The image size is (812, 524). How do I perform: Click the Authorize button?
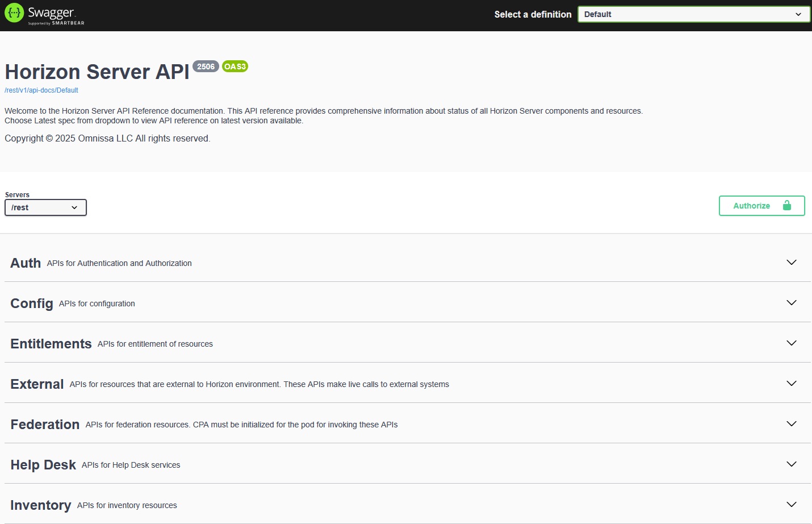pyautogui.click(x=761, y=206)
